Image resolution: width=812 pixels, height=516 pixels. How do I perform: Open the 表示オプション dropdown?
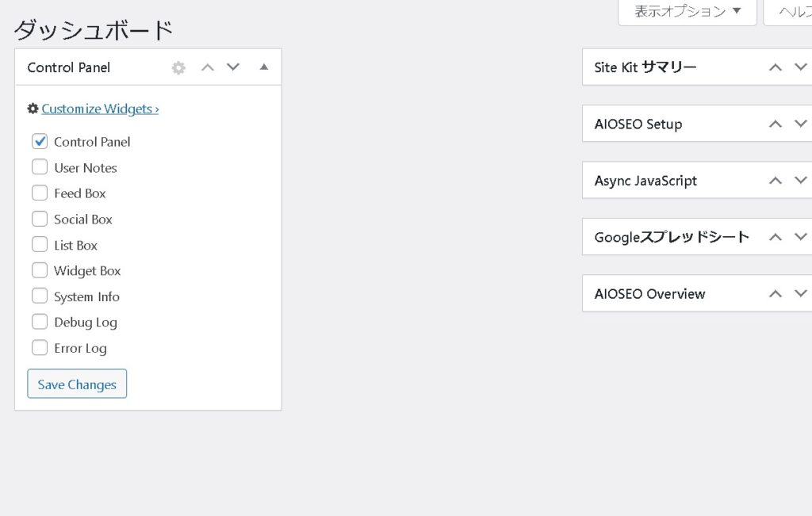687,12
